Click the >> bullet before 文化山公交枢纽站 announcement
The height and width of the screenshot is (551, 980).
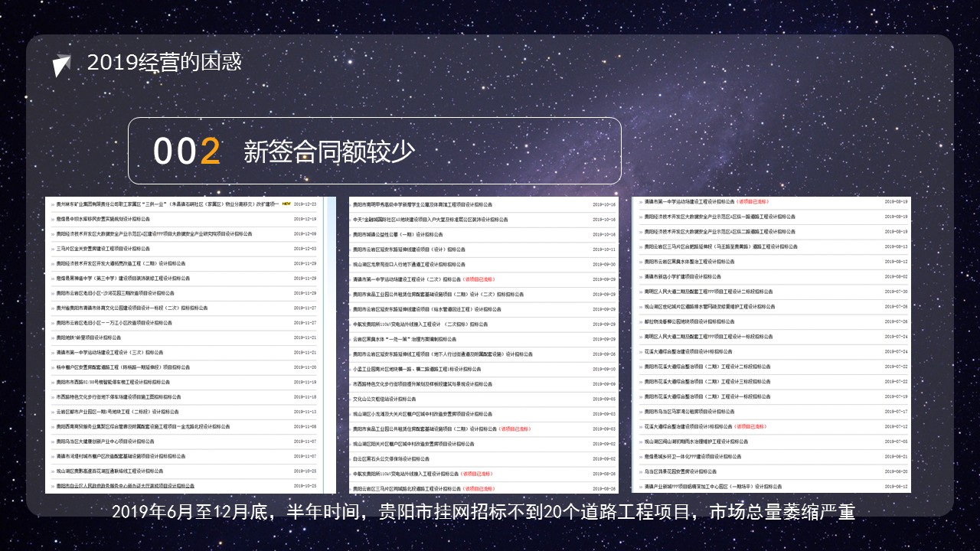pos(350,398)
